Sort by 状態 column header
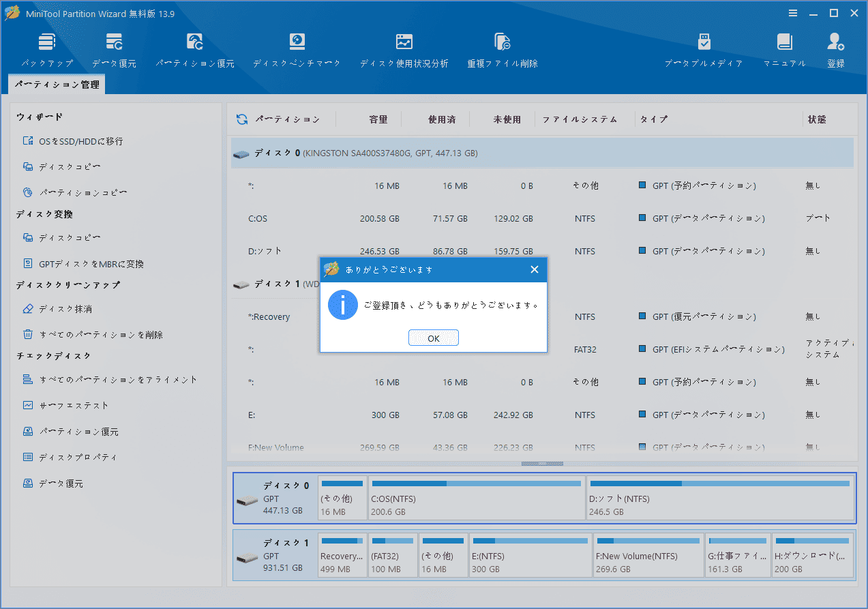This screenshot has width=868, height=609. click(817, 119)
